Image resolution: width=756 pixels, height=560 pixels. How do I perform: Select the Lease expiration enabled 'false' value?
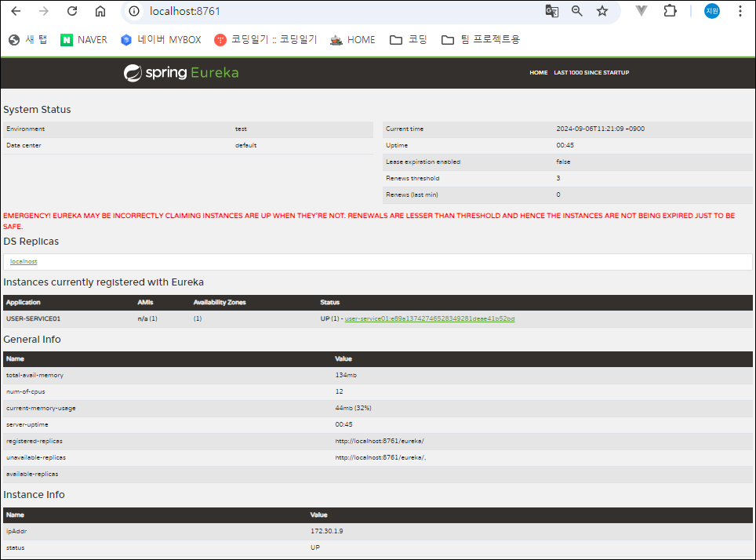pyautogui.click(x=563, y=162)
